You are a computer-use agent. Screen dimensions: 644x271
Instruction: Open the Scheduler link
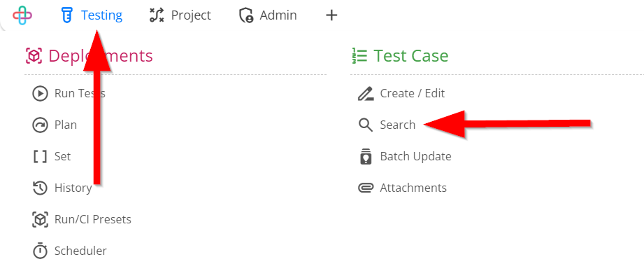[x=80, y=251]
